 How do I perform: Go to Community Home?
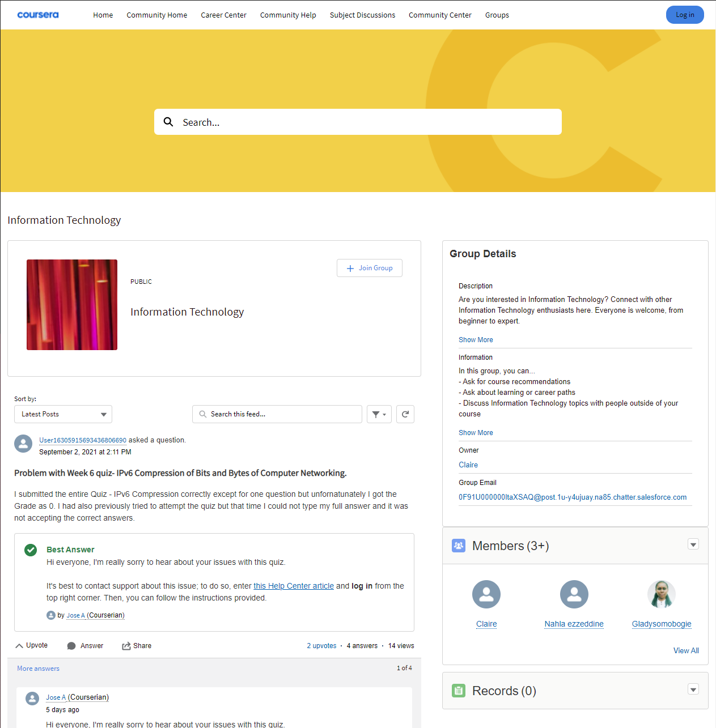pos(157,15)
